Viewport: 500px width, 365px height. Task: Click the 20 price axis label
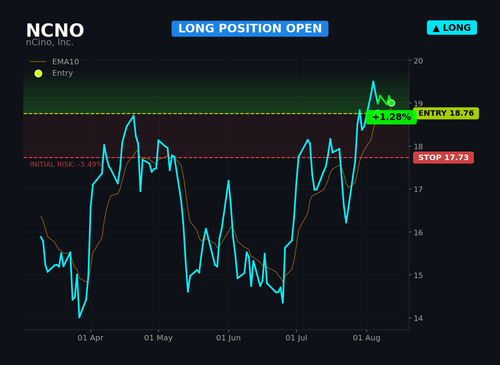point(418,61)
